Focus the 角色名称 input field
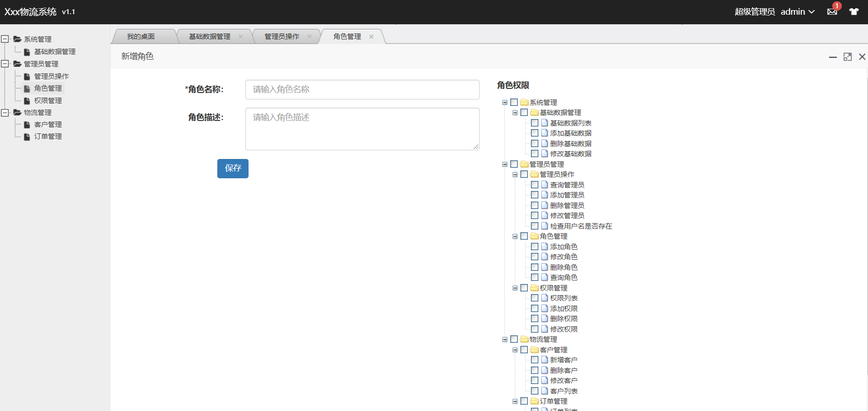Viewport: 868px width, 411px height. coord(362,89)
